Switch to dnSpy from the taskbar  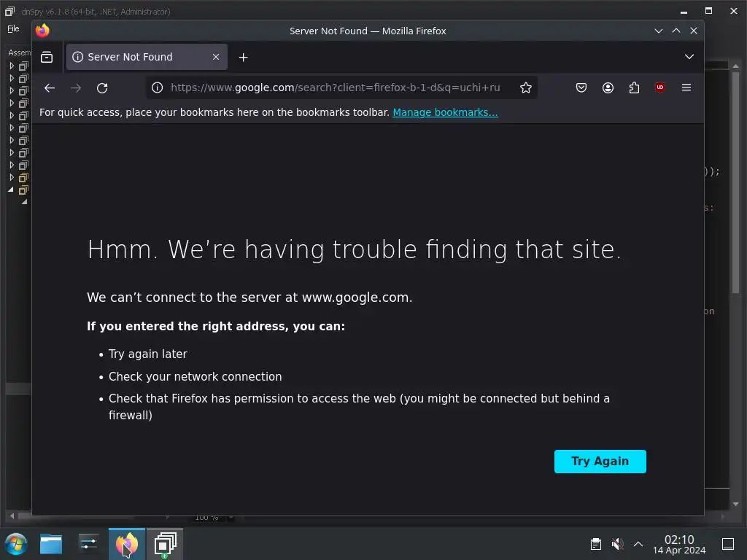click(165, 544)
